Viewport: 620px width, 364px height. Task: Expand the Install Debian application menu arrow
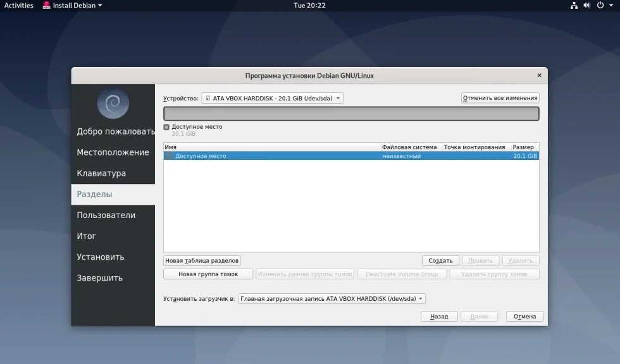tap(100, 6)
